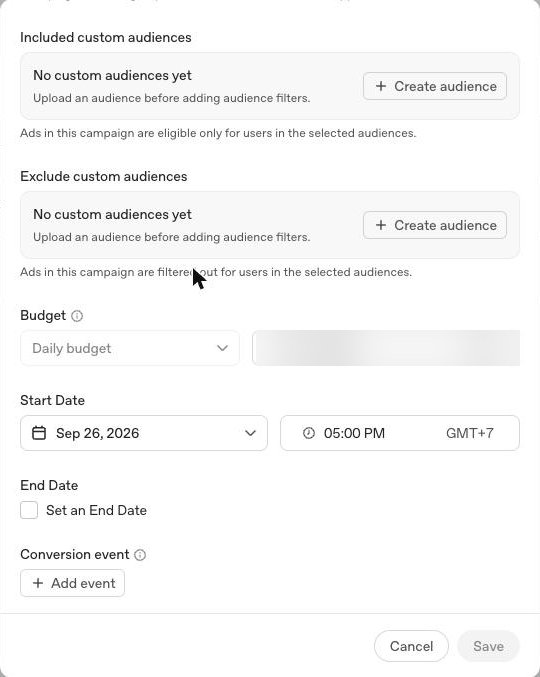Click the chevron in the Start Date field
The image size is (540, 677).
point(250,433)
